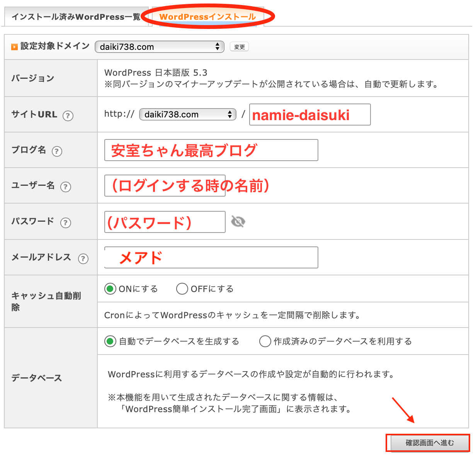Switch to インストール済みWordPress一覧 tab

[76, 17]
